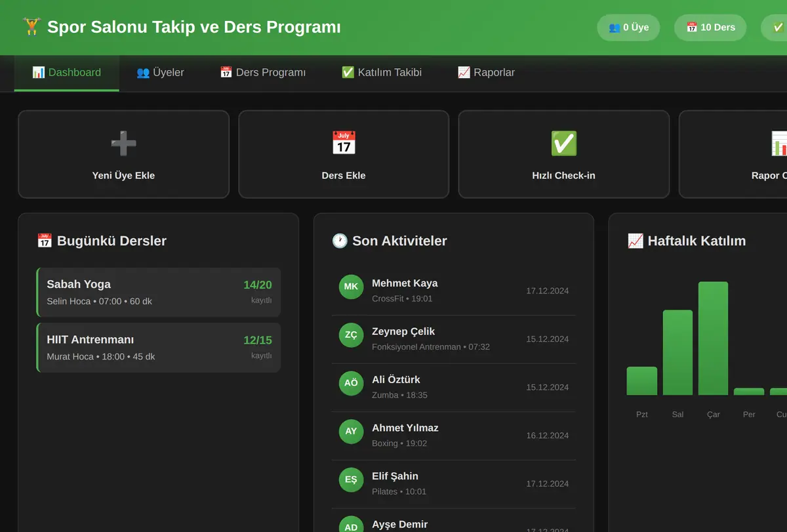
Task: Click the Sal bar in weekly chart
Action: click(x=677, y=353)
